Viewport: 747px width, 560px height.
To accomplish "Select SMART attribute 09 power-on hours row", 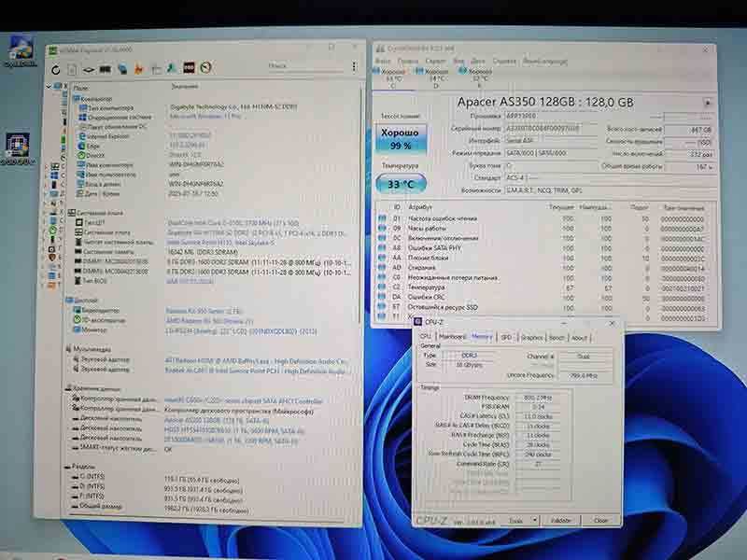I will point(545,229).
